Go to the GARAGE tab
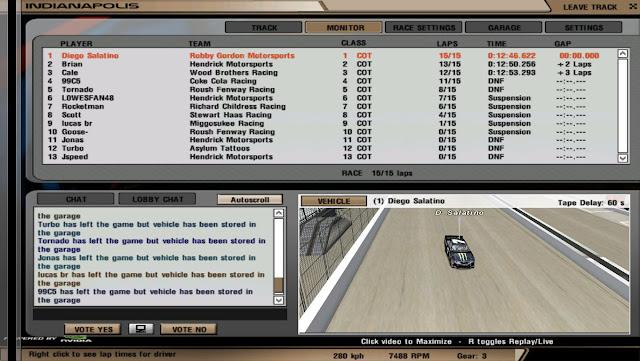Viewport: 640px width, 361px height. (504, 27)
